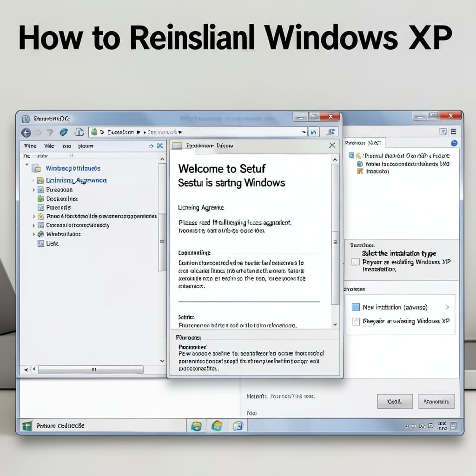The image size is (476, 476).
Task: Check the upper Repair existing Windows XP checkbox
Action: point(355,262)
